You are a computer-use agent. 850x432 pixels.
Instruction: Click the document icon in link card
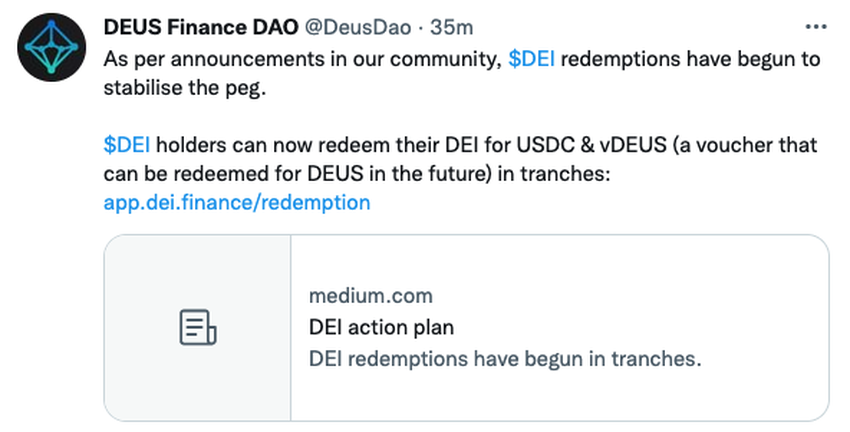(x=197, y=327)
